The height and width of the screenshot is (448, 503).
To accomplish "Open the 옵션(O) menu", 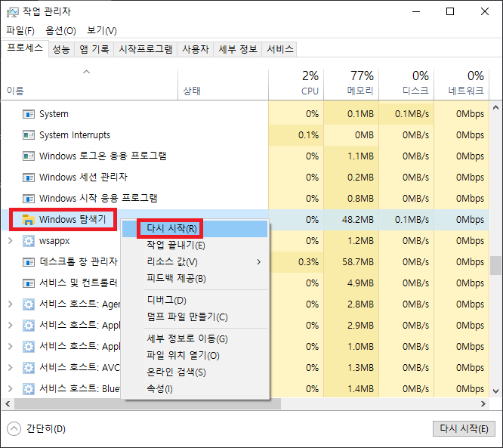I will click(x=60, y=31).
